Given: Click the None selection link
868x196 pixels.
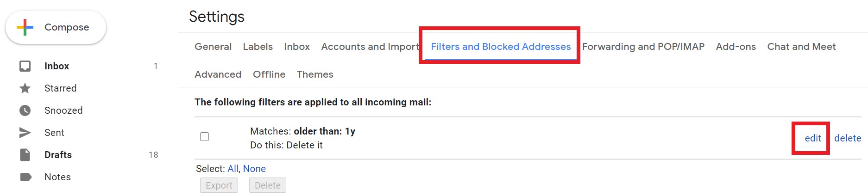Looking at the screenshot, I should tap(254, 169).
